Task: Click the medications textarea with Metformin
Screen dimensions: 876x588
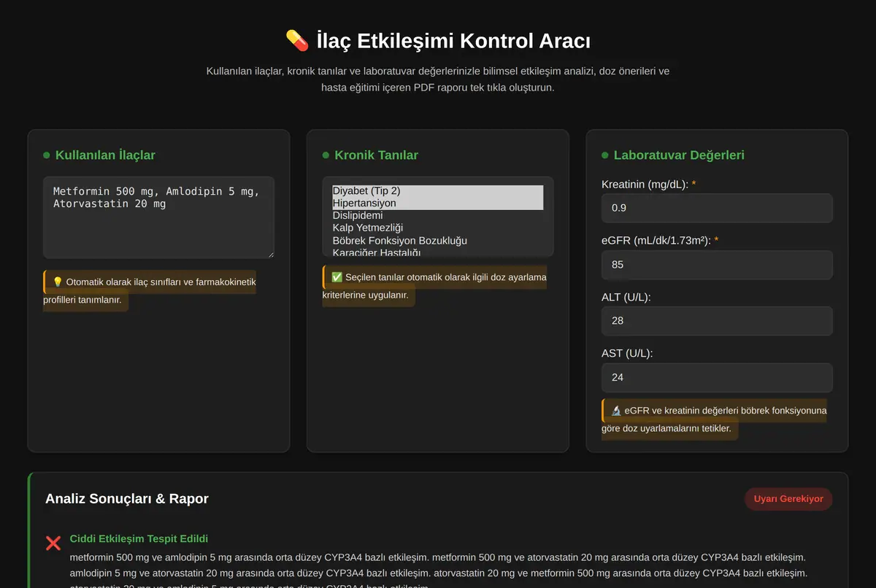Action: coord(158,217)
